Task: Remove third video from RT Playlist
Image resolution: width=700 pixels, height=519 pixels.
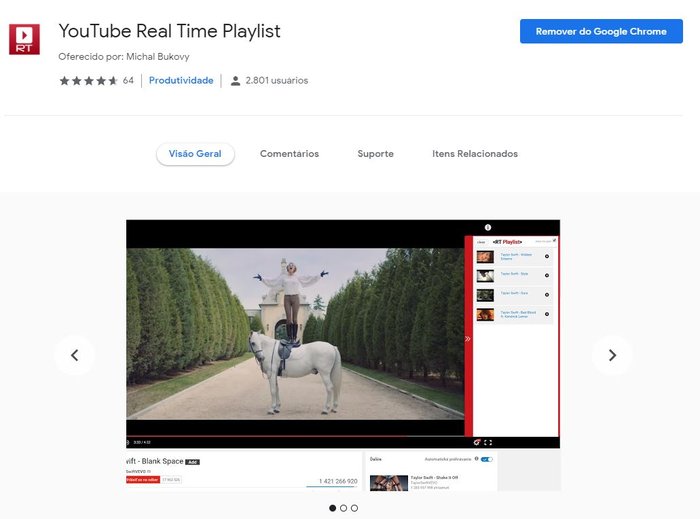Action: 546,295
